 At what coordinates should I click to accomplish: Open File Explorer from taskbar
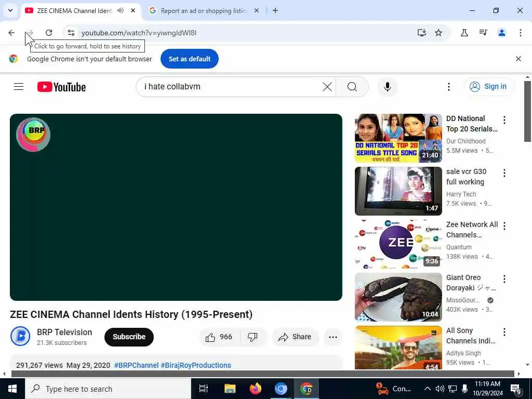click(x=230, y=389)
